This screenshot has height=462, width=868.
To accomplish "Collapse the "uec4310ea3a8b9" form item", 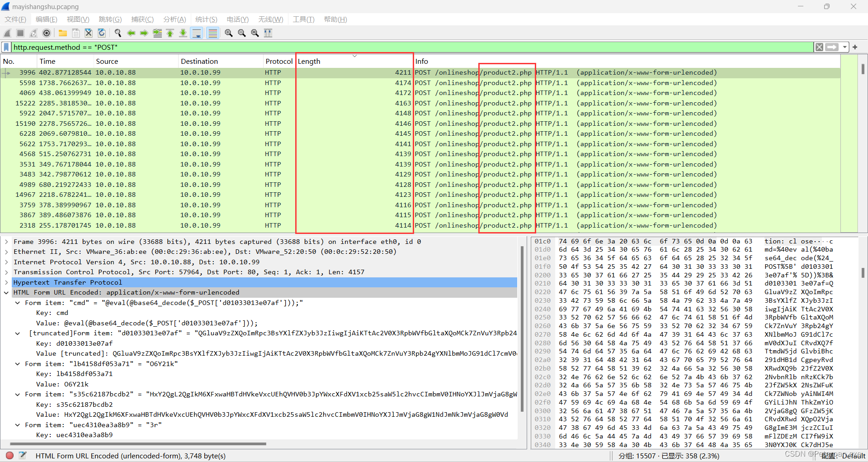I will (18, 425).
